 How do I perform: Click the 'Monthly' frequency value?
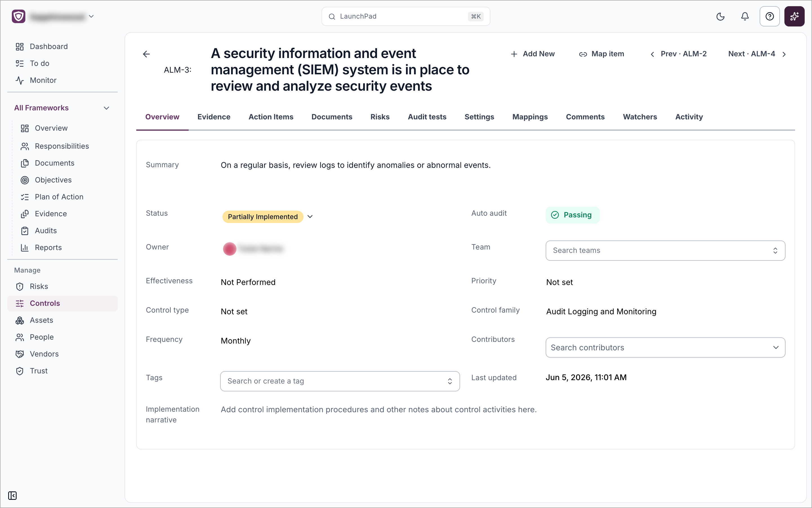pos(235,341)
